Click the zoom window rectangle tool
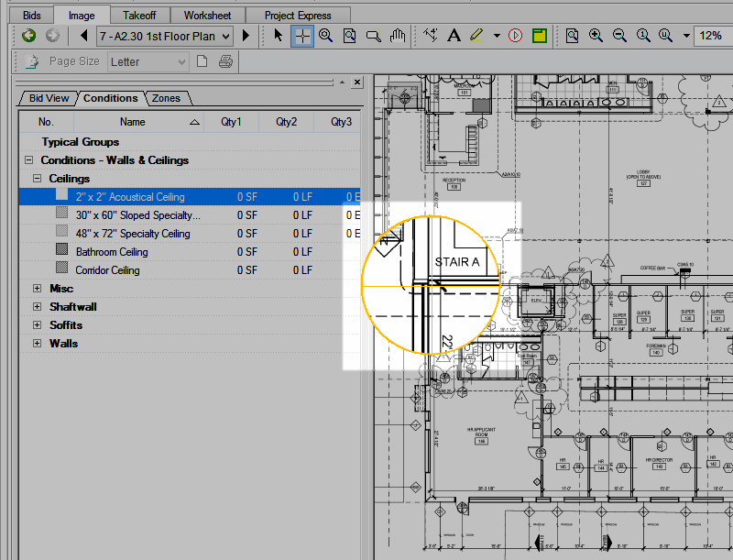The image size is (733, 560). (x=374, y=36)
